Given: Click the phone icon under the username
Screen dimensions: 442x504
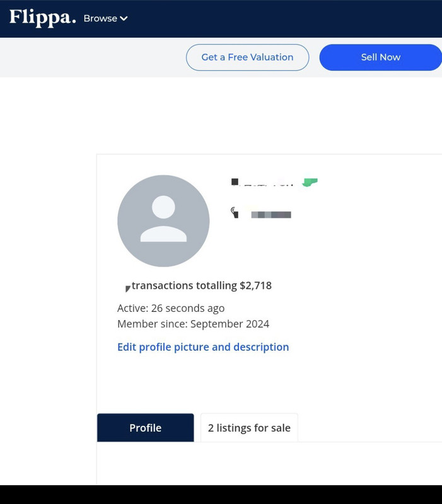Looking at the screenshot, I should click(235, 212).
